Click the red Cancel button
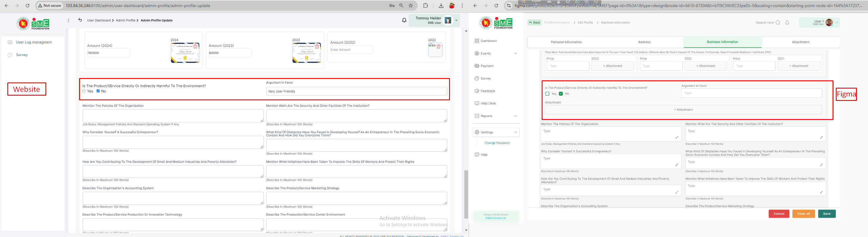This screenshot has width=868, height=237. coord(779,214)
